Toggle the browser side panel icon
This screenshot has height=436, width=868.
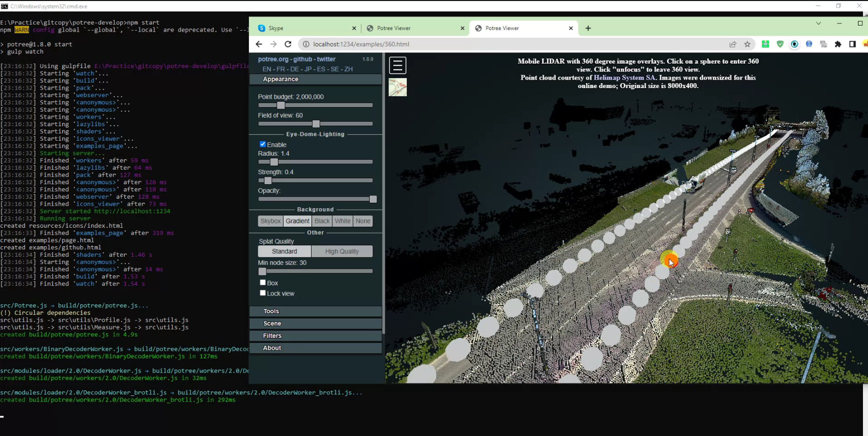click(852, 44)
